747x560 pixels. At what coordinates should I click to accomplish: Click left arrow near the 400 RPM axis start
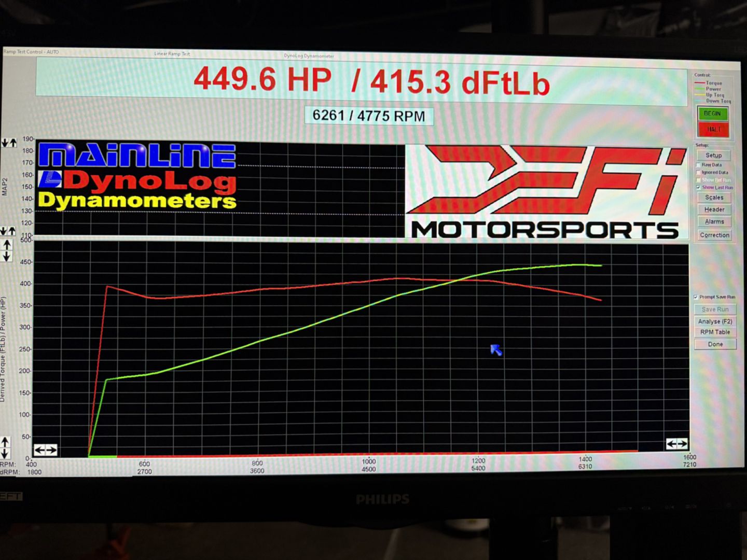point(40,450)
